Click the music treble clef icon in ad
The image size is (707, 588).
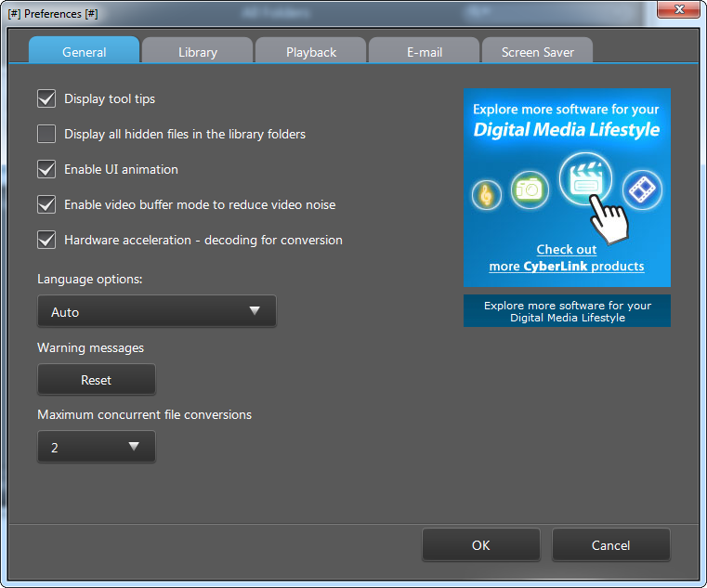click(487, 195)
